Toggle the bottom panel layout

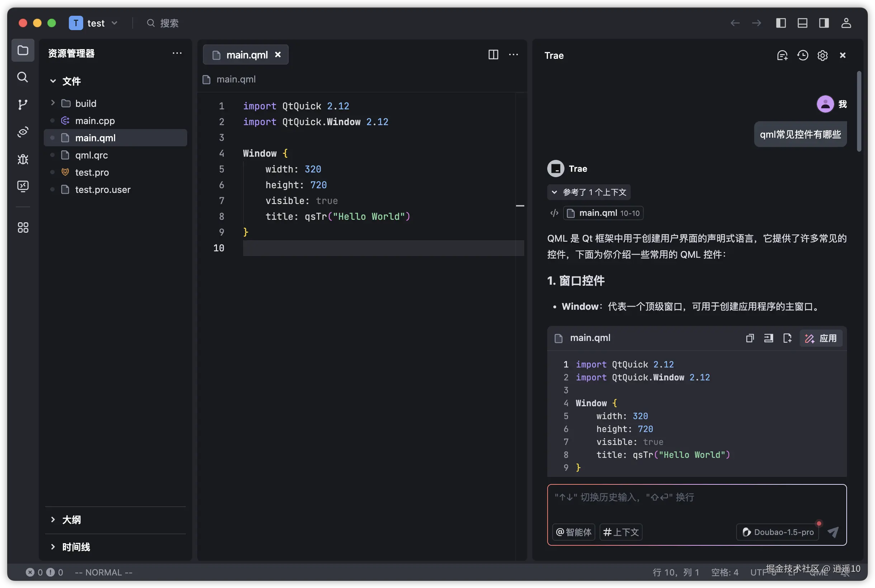coord(802,23)
